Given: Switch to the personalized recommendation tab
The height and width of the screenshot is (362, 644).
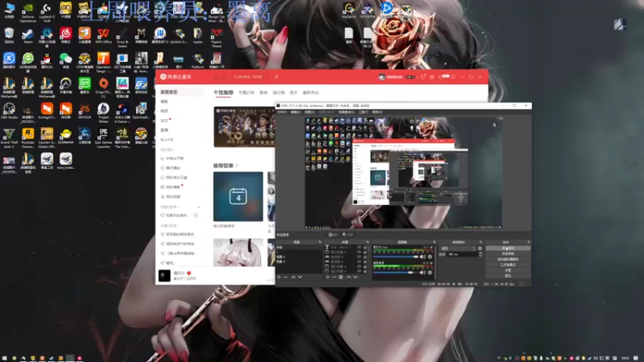Looking at the screenshot, I should tap(223, 93).
